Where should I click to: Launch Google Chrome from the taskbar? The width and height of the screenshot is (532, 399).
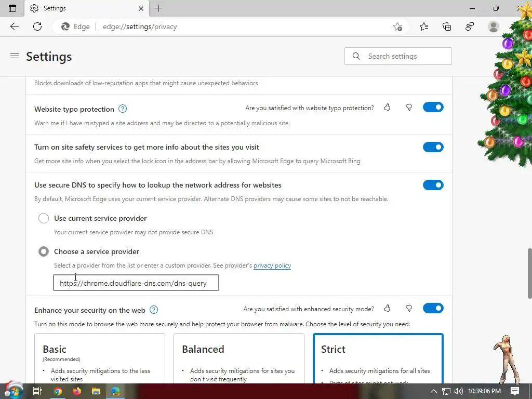click(58, 391)
